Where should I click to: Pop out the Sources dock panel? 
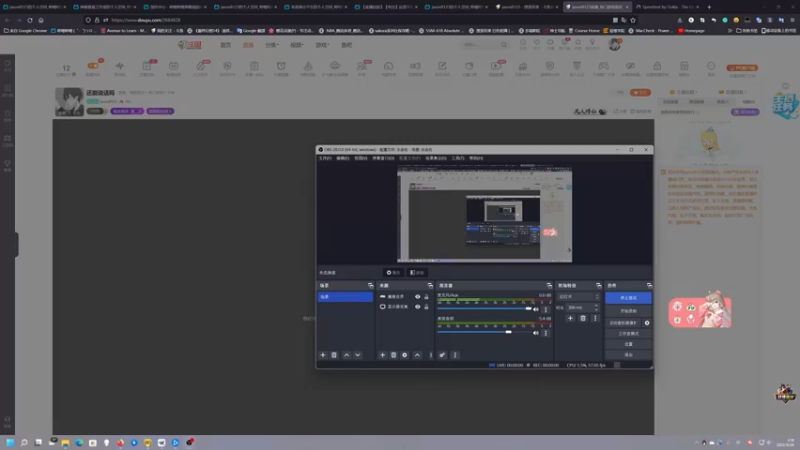click(430, 285)
